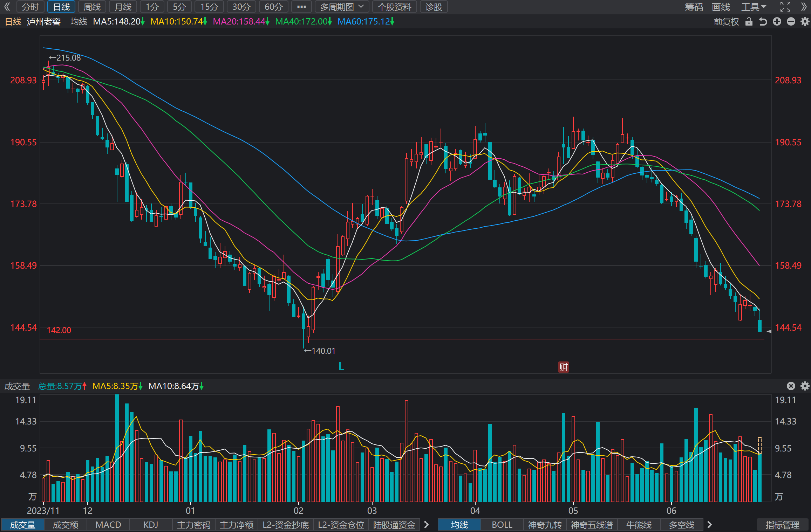Select the 主力密码 indicator tab
Image resolution: width=811 pixels, height=532 pixels.
point(194,525)
